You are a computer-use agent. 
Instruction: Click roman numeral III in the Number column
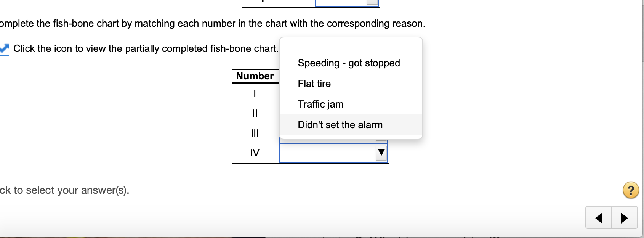tap(255, 133)
